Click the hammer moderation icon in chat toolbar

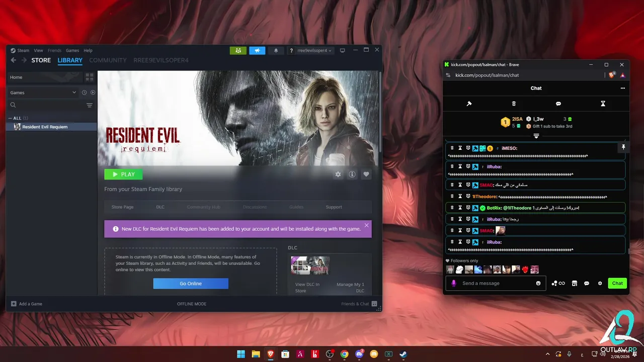(x=469, y=104)
